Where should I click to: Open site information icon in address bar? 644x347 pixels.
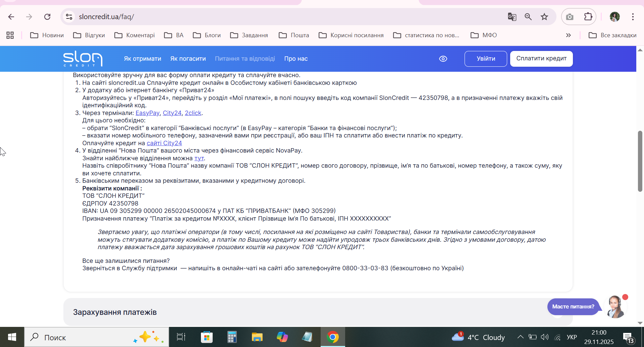[x=69, y=17]
